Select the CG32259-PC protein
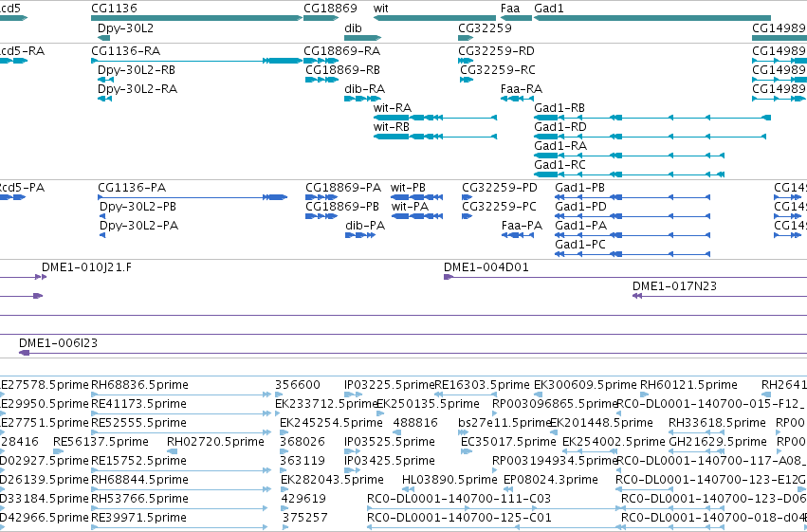Viewport: 807px width, 532px height. (468, 216)
